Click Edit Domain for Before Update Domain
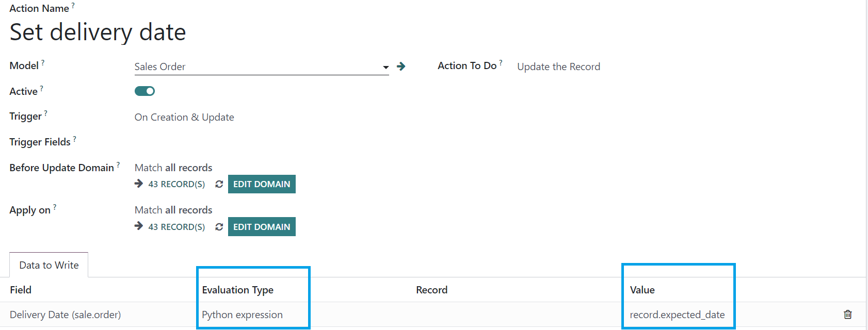The width and height of the screenshot is (868, 330). pos(262,184)
